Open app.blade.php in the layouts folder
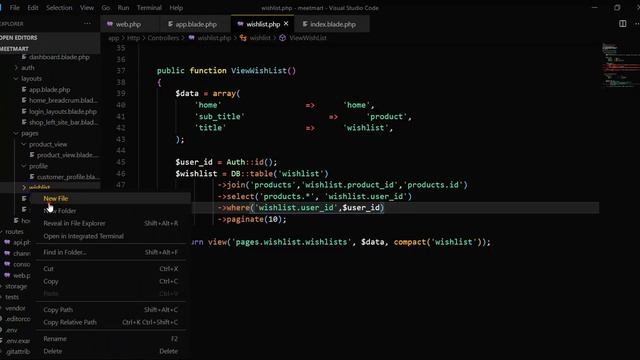640x360 pixels. [49, 90]
